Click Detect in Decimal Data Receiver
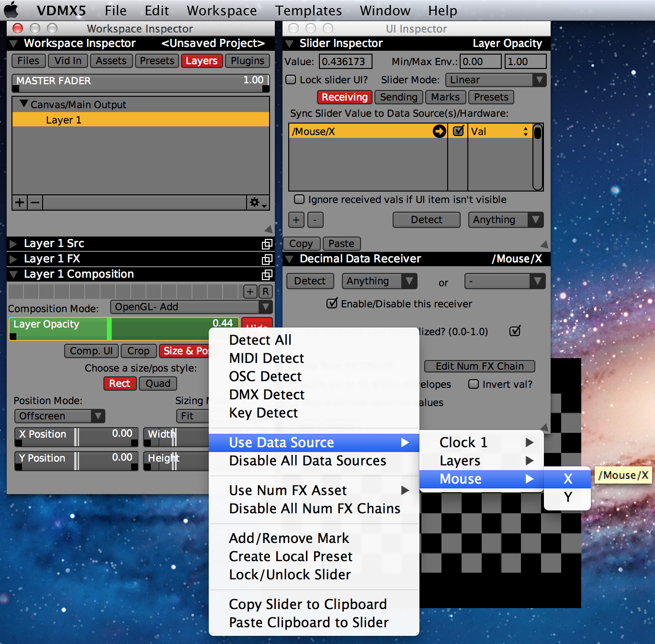 pos(310,281)
